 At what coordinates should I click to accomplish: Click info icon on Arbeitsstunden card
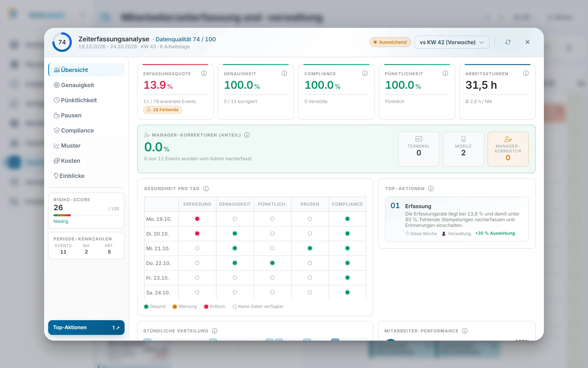coord(526,73)
